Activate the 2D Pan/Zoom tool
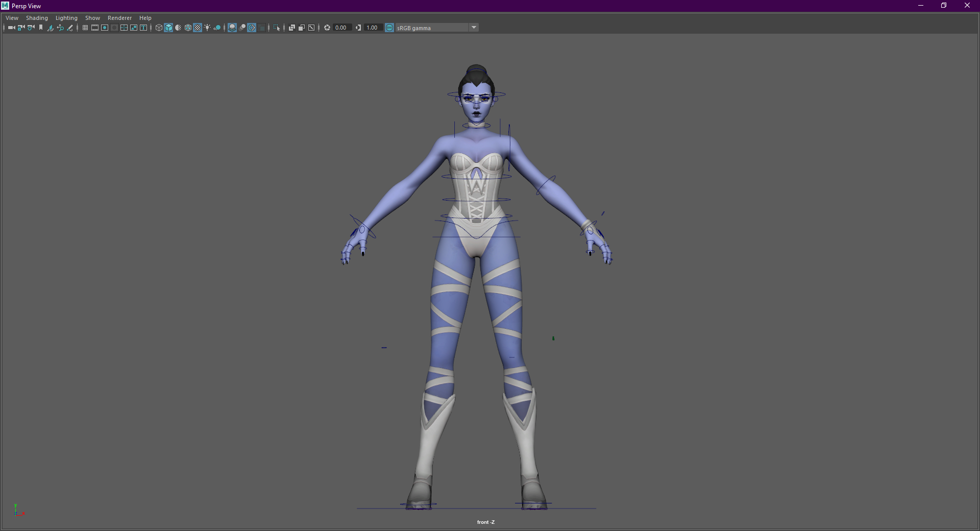The width and height of the screenshot is (980, 531). (60, 28)
